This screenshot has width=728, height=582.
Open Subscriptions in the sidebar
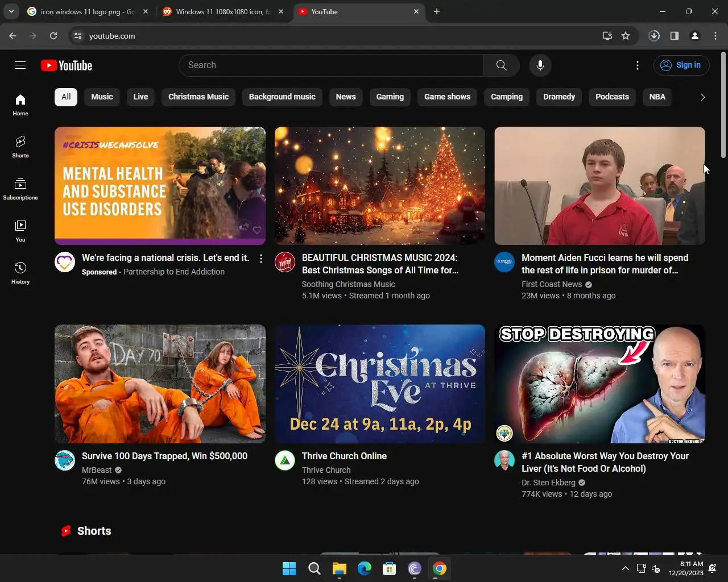point(20,189)
